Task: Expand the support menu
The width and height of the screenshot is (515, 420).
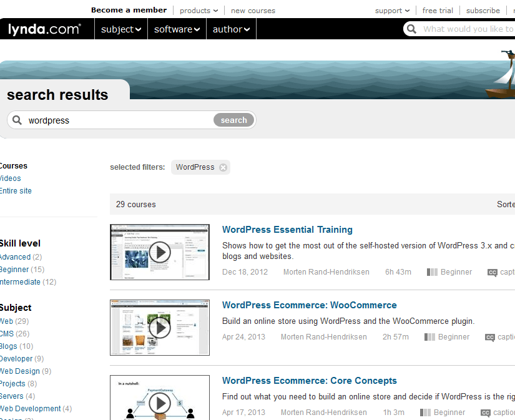Action: (392, 11)
